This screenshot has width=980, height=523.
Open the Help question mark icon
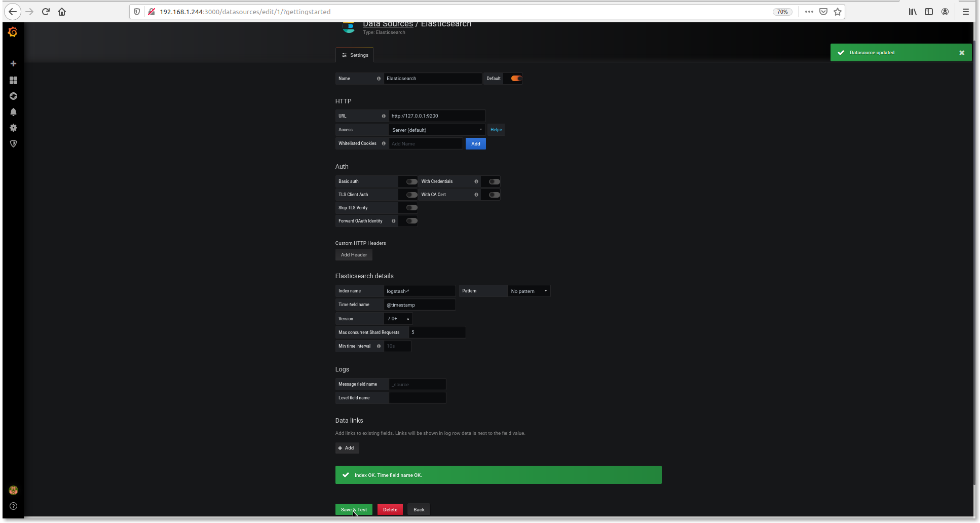click(13, 506)
